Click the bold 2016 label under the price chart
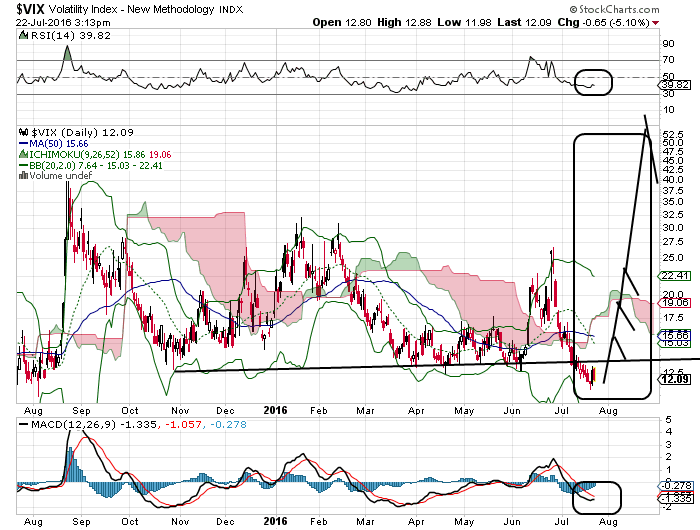700x530 pixels. pos(275,410)
